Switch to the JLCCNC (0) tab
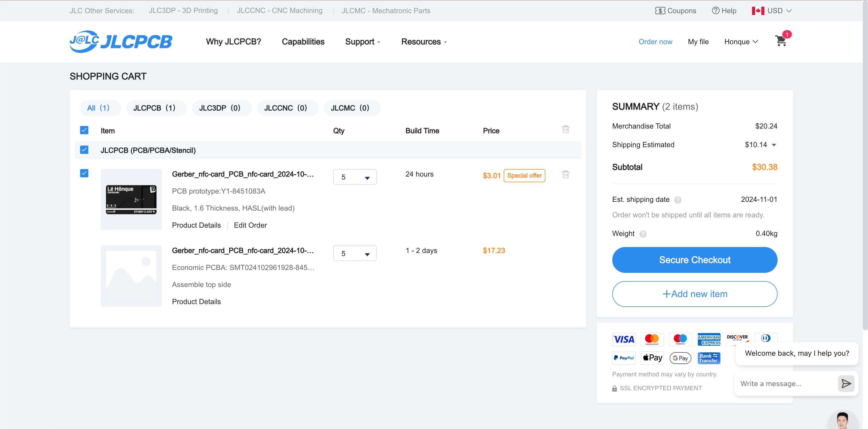 point(288,108)
